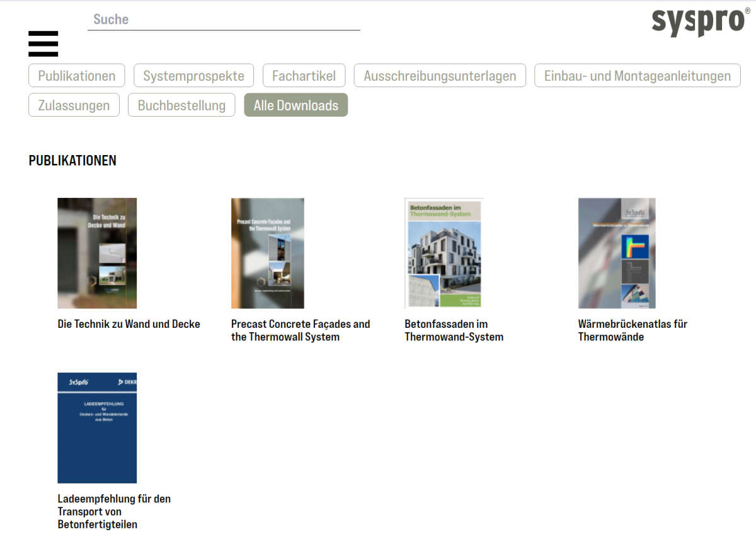Go to Buchbestellung
The width and height of the screenshot is (756, 539).
181,105
